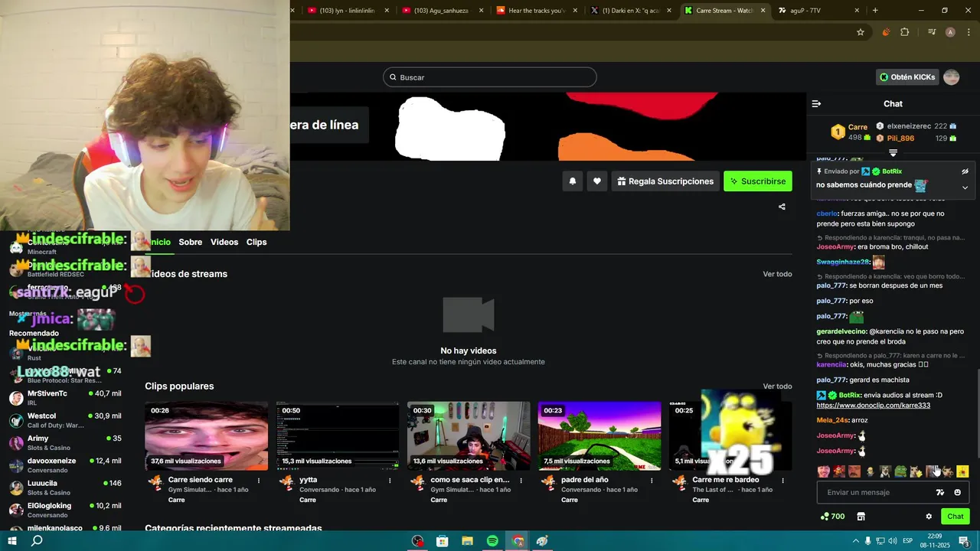Open Chrome extensions puzzle icon
Viewport: 980px width, 551px height.
click(905, 32)
